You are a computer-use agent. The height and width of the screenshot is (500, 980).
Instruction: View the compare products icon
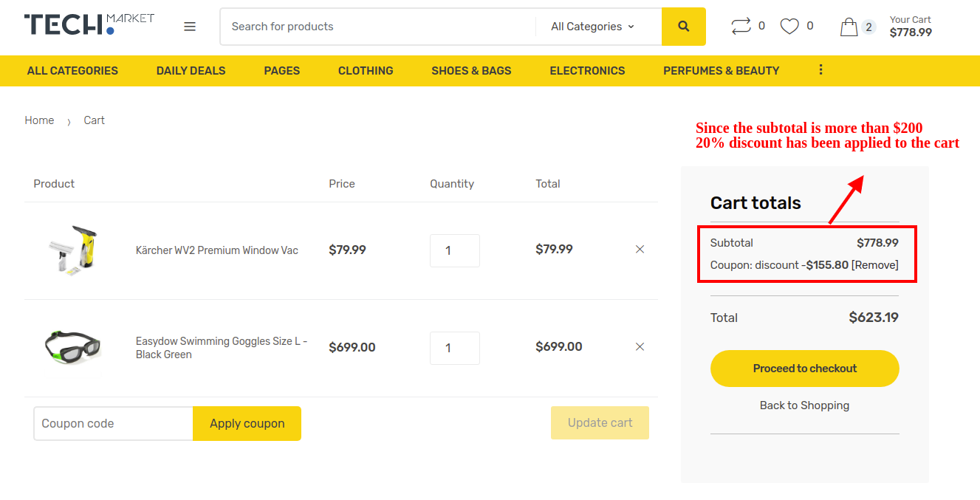point(744,25)
